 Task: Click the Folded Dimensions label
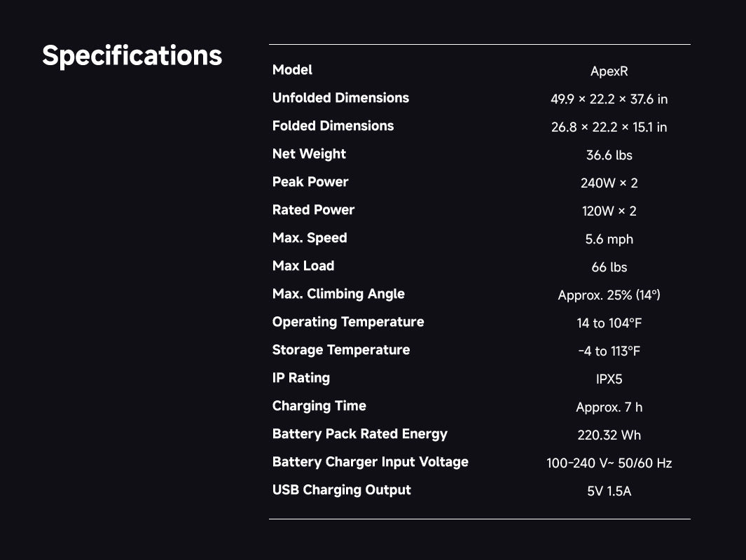coord(333,126)
